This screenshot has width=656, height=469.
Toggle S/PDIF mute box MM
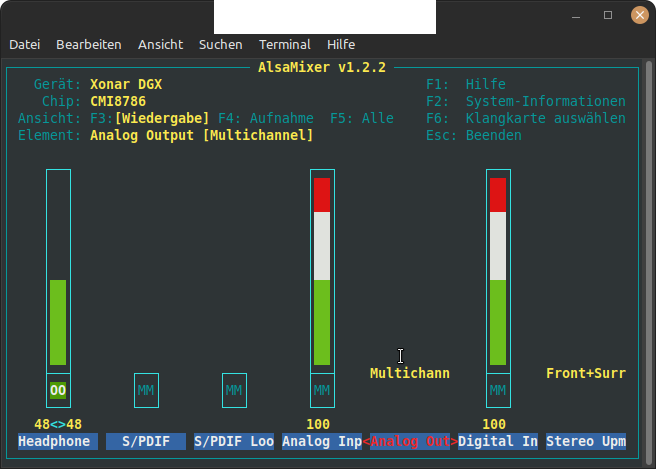(146, 390)
